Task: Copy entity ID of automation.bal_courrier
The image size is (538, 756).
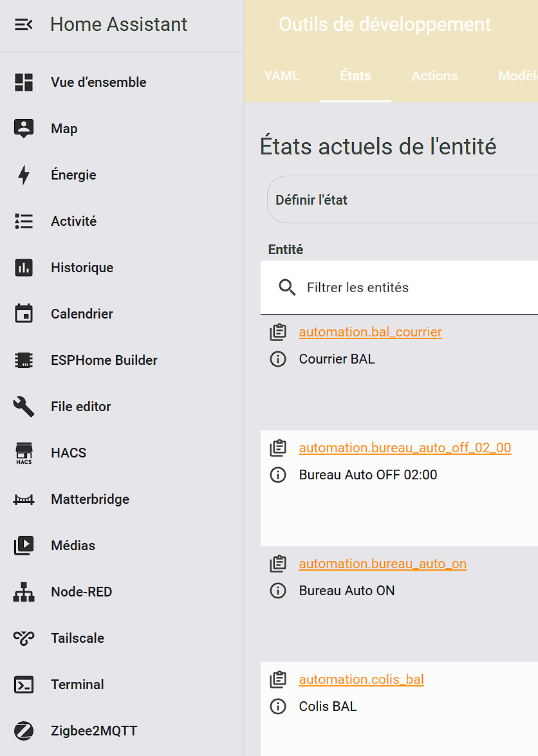Action: pyautogui.click(x=278, y=332)
